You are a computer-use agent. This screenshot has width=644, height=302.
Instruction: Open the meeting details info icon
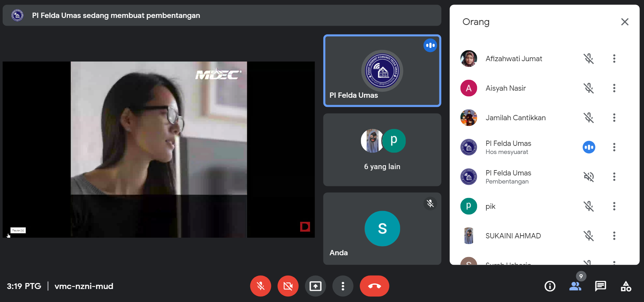point(550,286)
